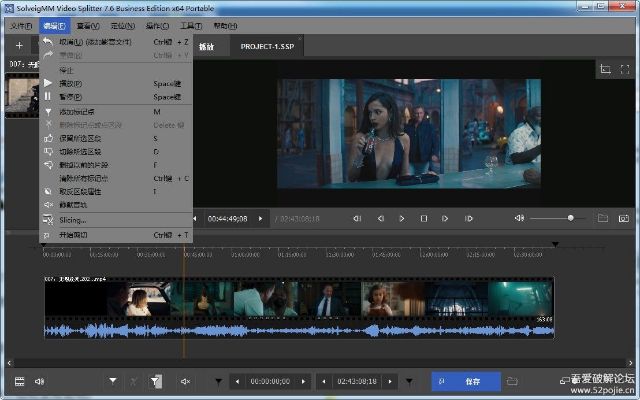Open the 帮助(H) Help menu
The image size is (640, 400).
[225, 26]
